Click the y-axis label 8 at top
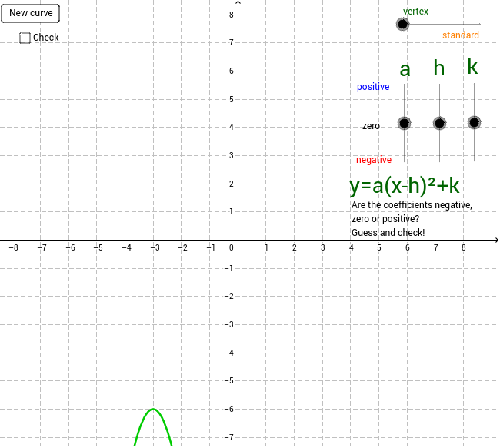 pyautogui.click(x=232, y=15)
